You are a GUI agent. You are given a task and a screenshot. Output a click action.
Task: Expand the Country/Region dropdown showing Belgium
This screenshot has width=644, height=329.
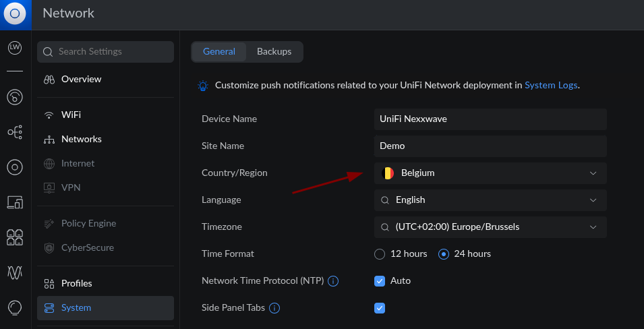(490, 173)
